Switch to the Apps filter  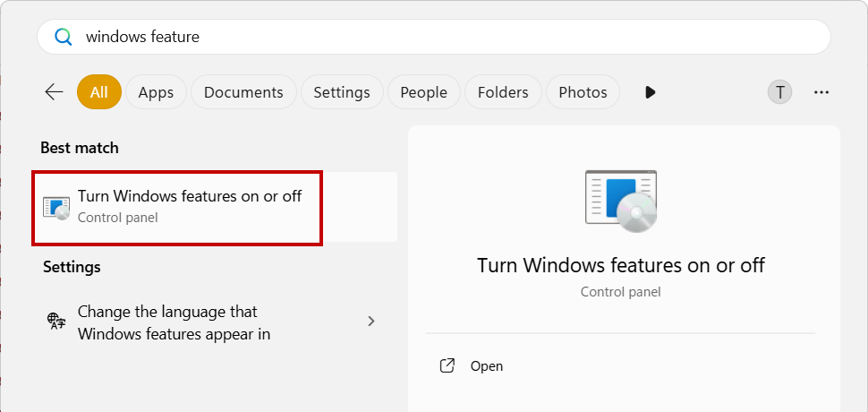tap(156, 92)
